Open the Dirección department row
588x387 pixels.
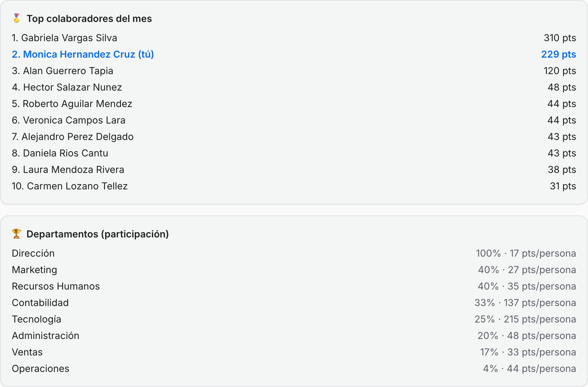tap(294, 253)
